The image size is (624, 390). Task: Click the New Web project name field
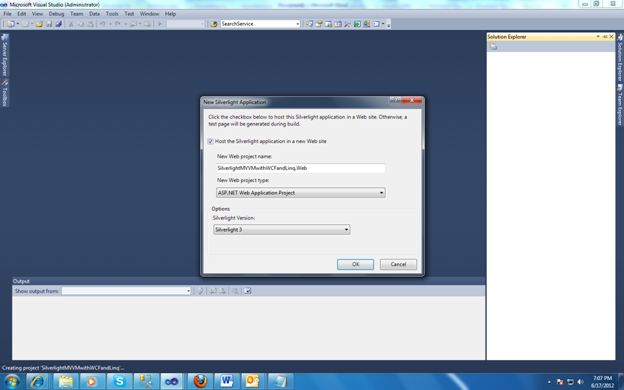pos(300,168)
